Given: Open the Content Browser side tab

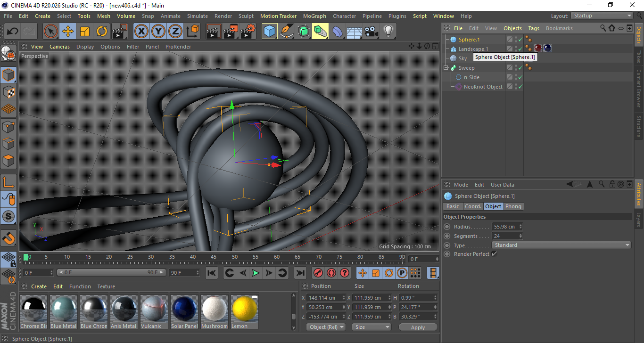Looking at the screenshot, I should 639,89.
